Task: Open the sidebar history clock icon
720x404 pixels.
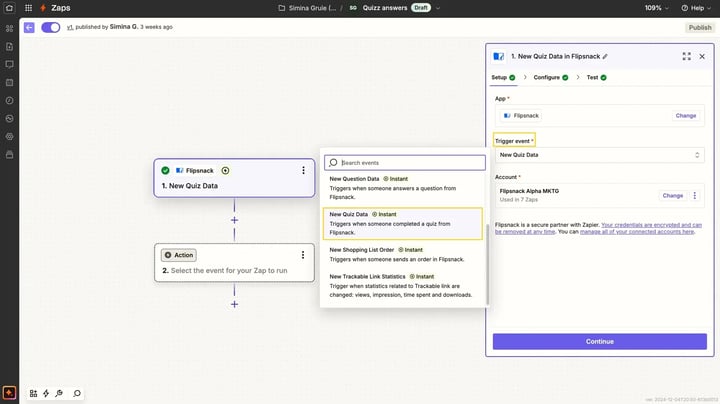Action: pos(9,101)
